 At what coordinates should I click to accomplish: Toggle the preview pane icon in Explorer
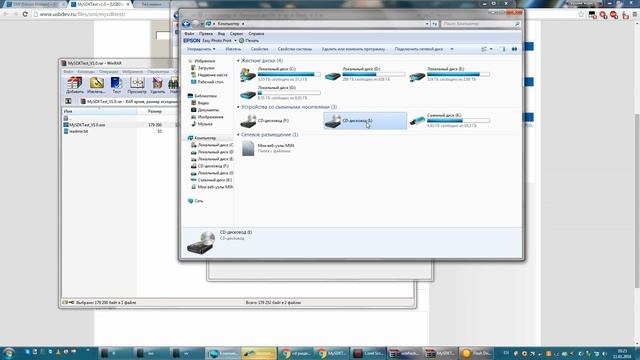[502, 49]
